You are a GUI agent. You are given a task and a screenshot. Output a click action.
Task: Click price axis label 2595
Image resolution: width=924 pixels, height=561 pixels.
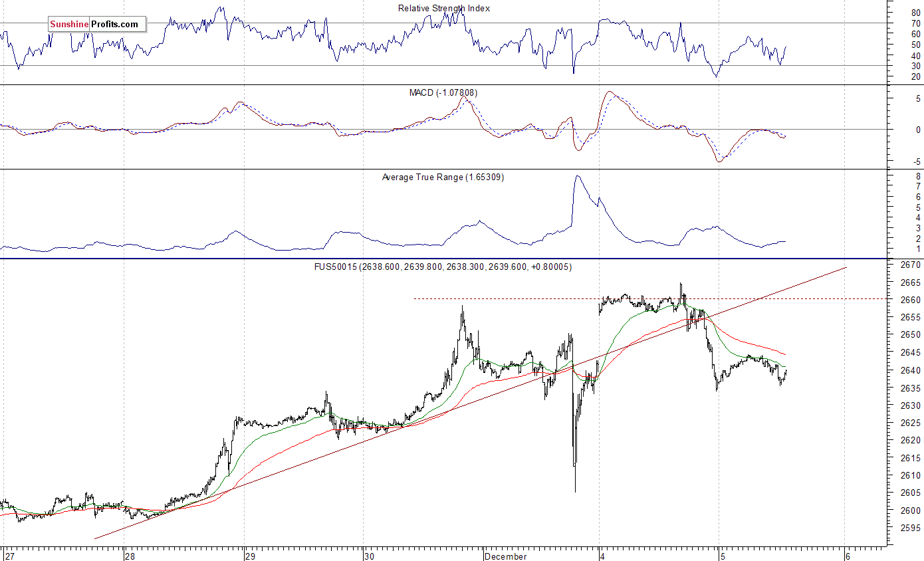click(x=912, y=528)
